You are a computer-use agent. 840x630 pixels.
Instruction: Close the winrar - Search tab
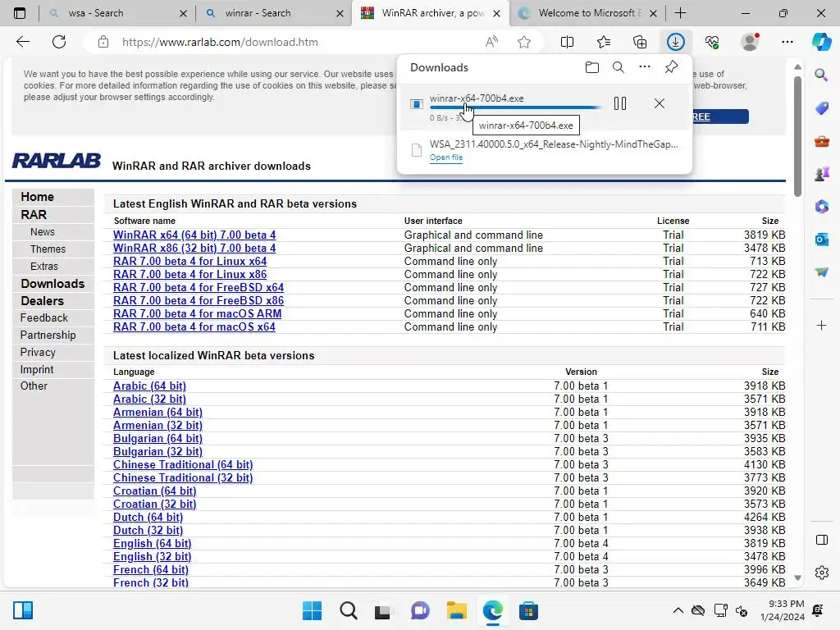tap(340, 13)
